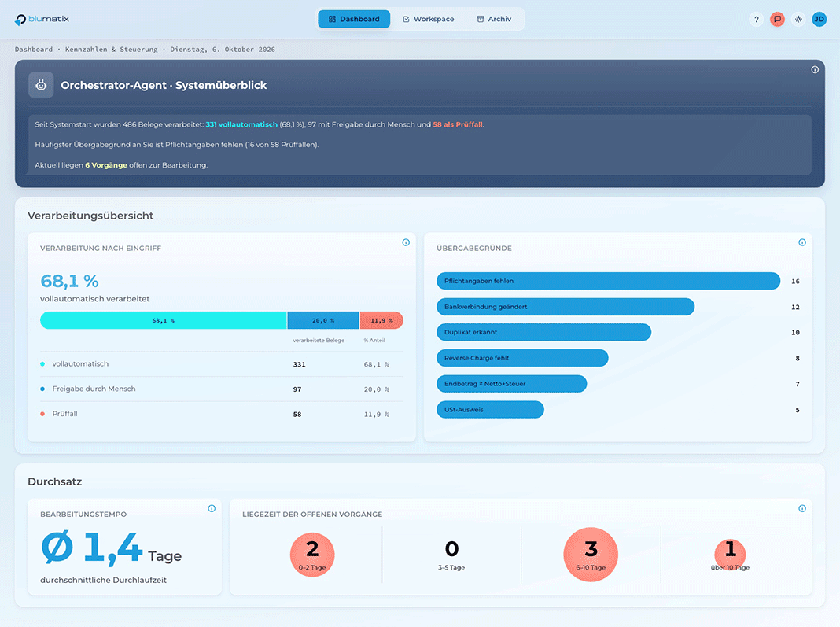Open info icon for Verarbeitung nach Eingriff
The image size is (840, 627).
[x=406, y=242]
